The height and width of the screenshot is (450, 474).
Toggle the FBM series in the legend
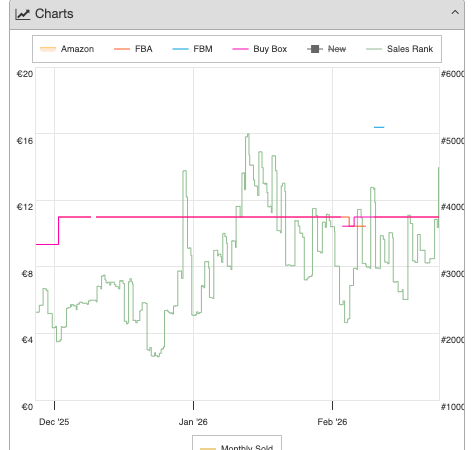point(192,49)
